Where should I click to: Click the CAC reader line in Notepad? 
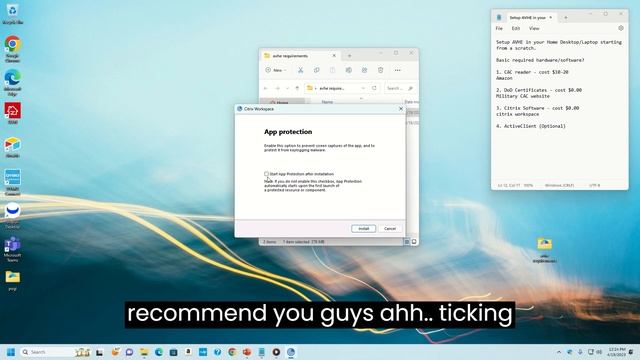[532, 72]
